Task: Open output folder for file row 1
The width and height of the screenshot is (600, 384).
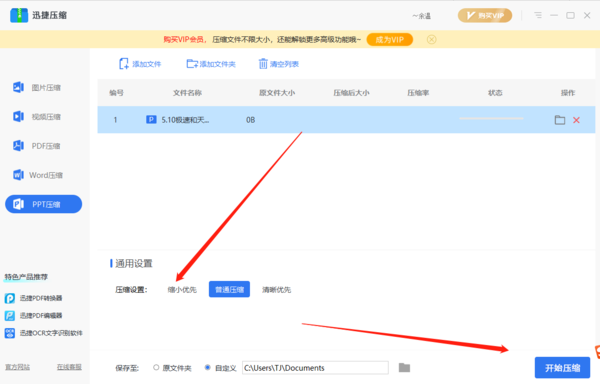Action: click(560, 120)
